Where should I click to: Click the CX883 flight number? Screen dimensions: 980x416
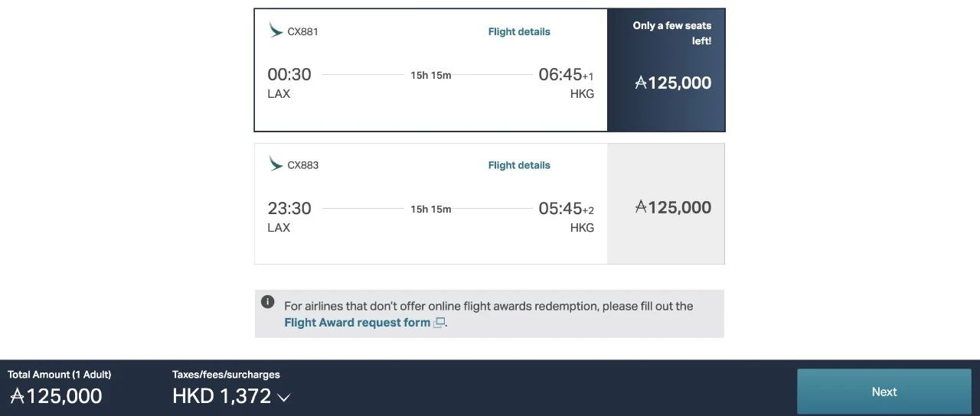pos(302,165)
